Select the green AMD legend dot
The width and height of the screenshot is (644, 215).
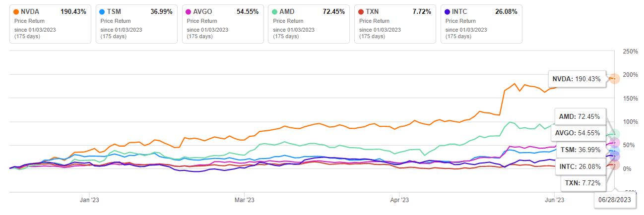pyautogui.click(x=276, y=11)
